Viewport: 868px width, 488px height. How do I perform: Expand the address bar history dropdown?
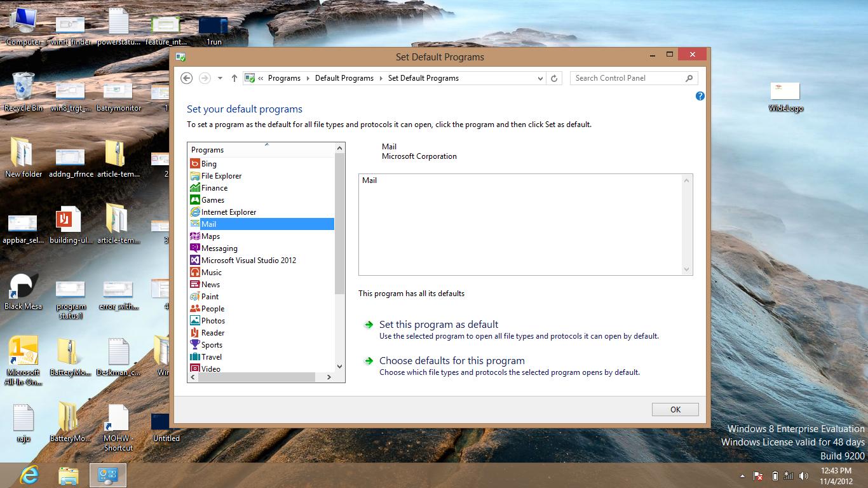point(540,78)
